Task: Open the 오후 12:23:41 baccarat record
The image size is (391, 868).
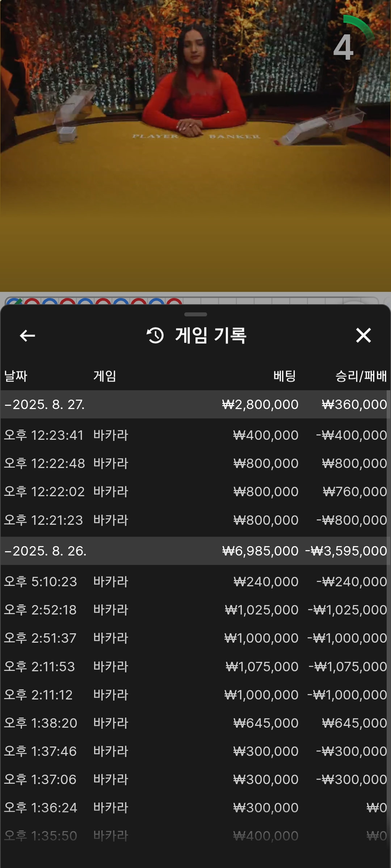Action: point(195,435)
